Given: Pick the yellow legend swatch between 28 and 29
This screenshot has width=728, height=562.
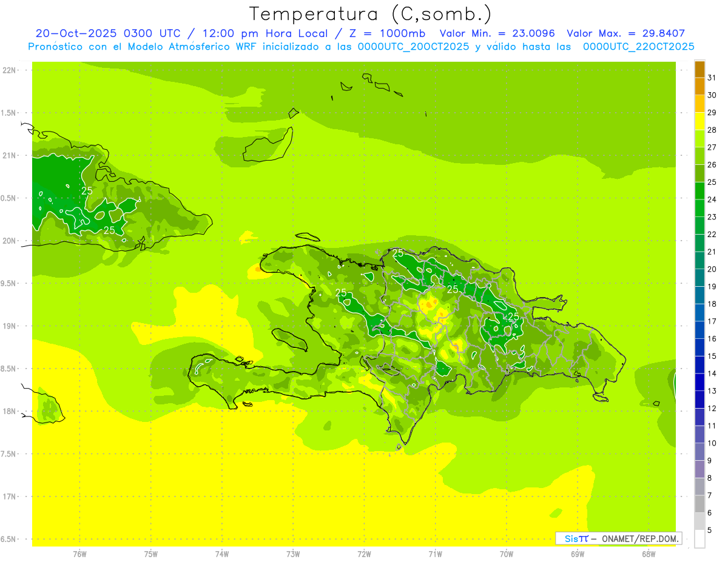Looking at the screenshot, I should [x=699, y=121].
